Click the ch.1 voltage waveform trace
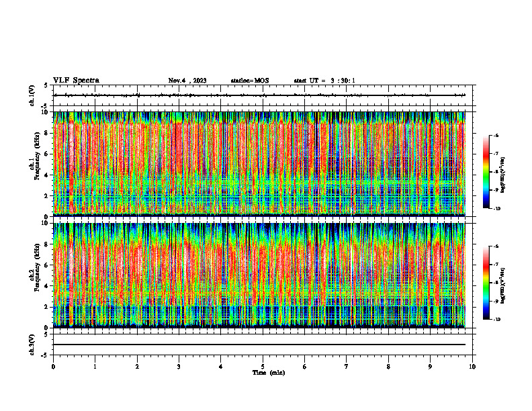532x411 pixels. click(x=259, y=95)
